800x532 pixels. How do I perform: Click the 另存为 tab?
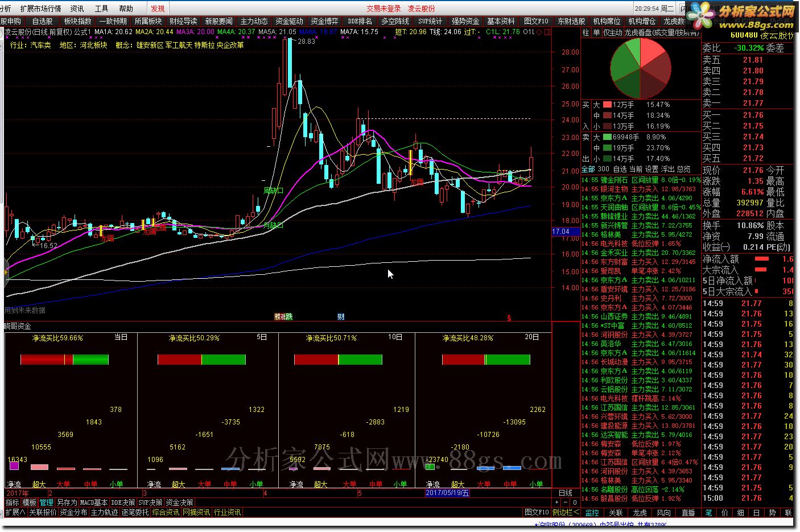tap(67, 502)
